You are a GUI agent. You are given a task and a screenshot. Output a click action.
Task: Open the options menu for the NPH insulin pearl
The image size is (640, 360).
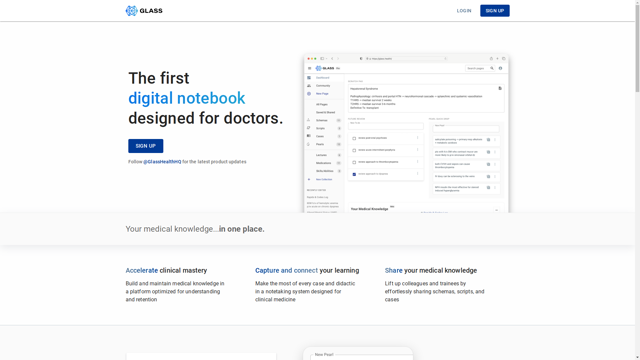(x=495, y=187)
